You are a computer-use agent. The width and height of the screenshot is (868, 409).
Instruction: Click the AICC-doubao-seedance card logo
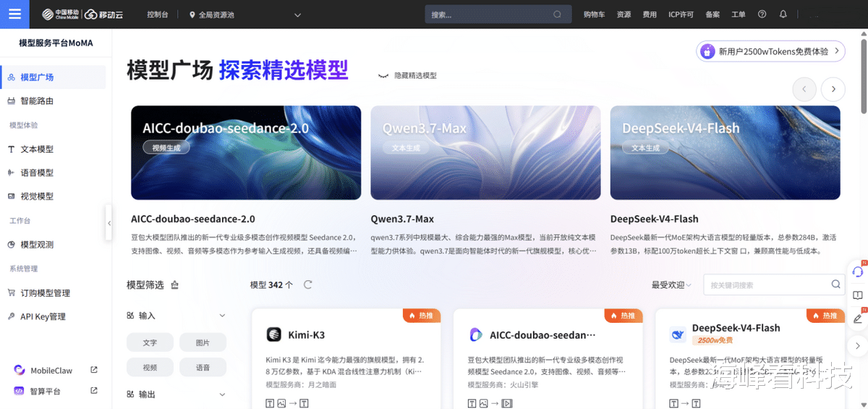(x=475, y=334)
